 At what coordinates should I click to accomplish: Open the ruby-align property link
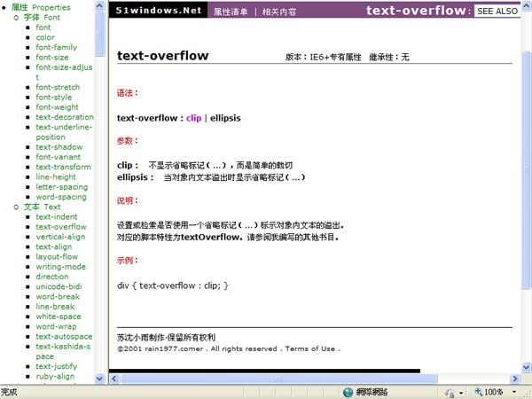coord(55,376)
